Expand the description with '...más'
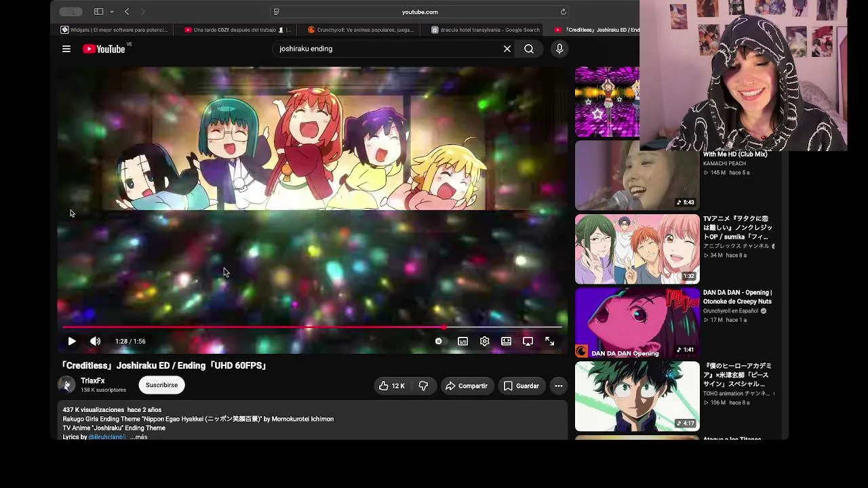This screenshot has height=488, width=868. 139,437
